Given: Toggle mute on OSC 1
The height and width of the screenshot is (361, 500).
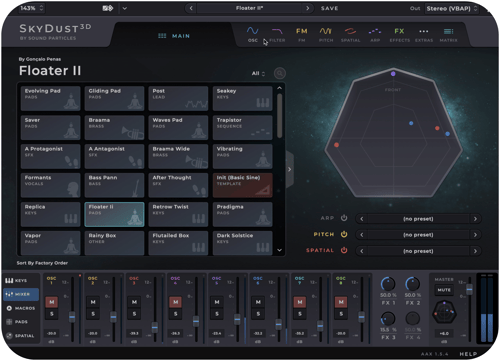Looking at the screenshot, I should click(x=52, y=302).
